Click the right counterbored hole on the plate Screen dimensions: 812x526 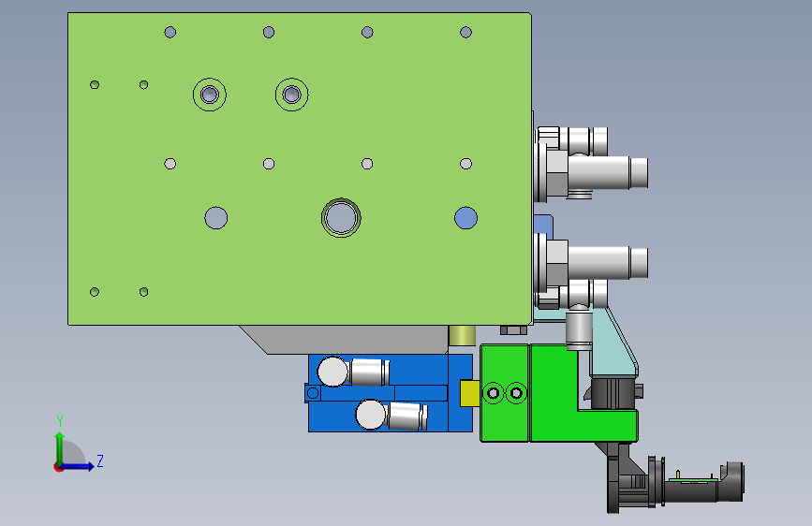291,95
